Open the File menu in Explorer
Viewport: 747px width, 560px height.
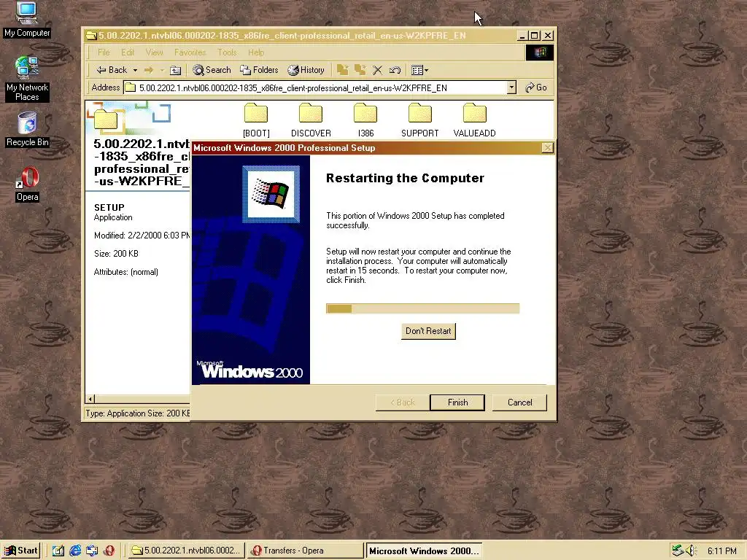104,52
